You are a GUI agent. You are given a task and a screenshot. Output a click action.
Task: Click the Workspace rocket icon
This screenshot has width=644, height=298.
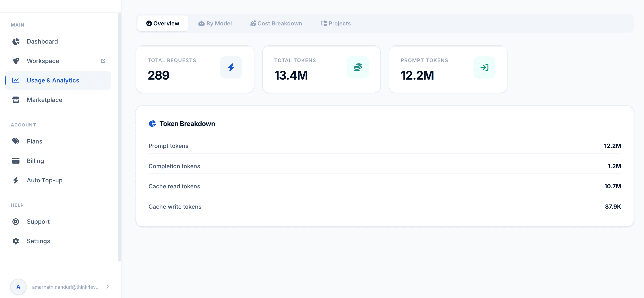pyautogui.click(x=16, y=61)
